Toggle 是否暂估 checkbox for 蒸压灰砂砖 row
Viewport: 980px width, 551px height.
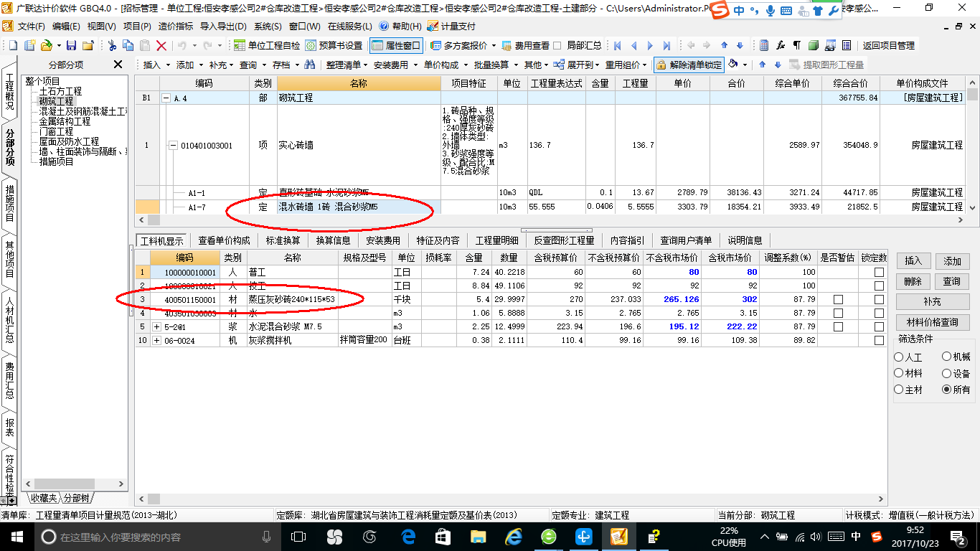[x=838, y=299]
